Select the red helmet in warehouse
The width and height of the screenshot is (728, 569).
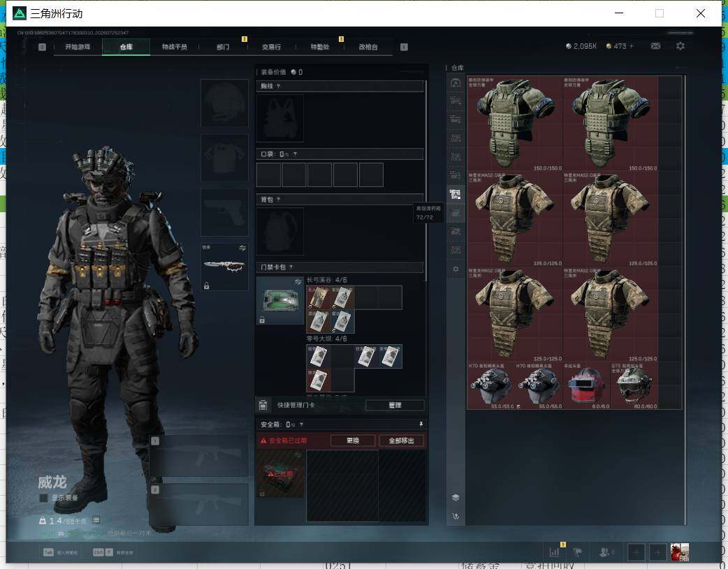[586, 385]
